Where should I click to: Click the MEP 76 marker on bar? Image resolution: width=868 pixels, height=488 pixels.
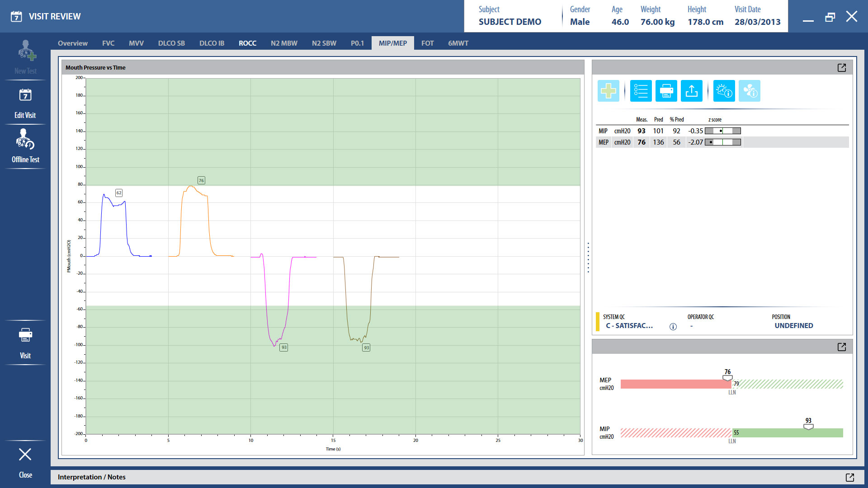[727, 377]
